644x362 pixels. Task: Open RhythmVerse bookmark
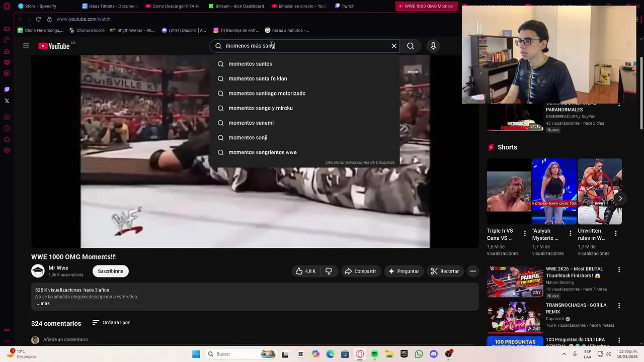point(132,30)
